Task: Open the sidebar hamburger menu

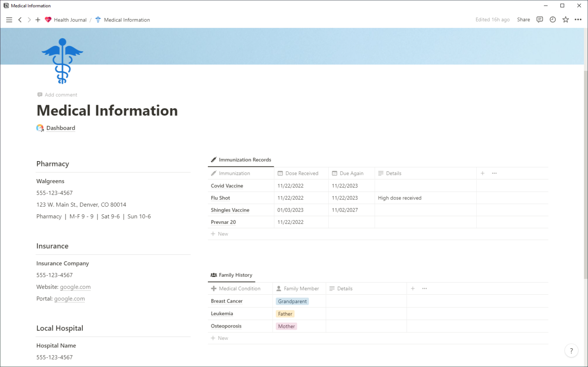Action: (x=9, y=20)
